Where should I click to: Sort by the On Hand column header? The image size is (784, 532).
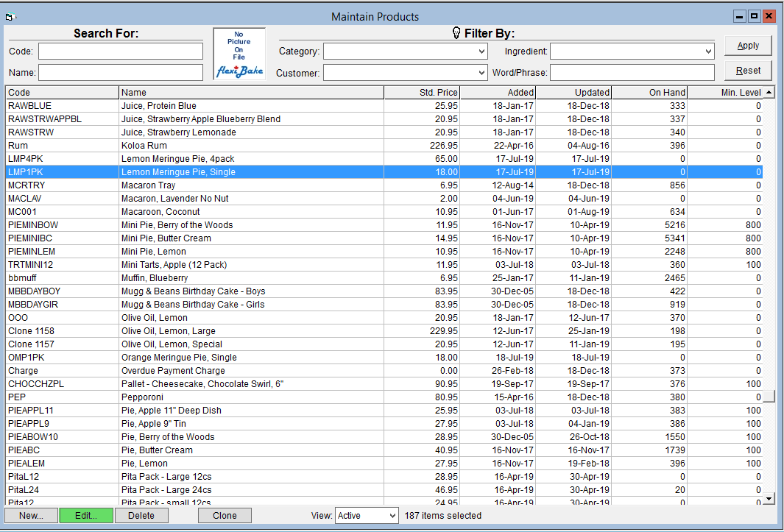pyautogui.click(x=649, y=93)
